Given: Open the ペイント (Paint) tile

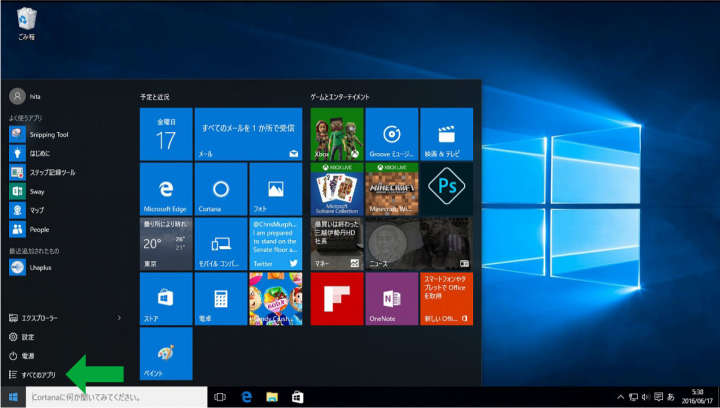Looking at the screenshot, I should point(166,353).
